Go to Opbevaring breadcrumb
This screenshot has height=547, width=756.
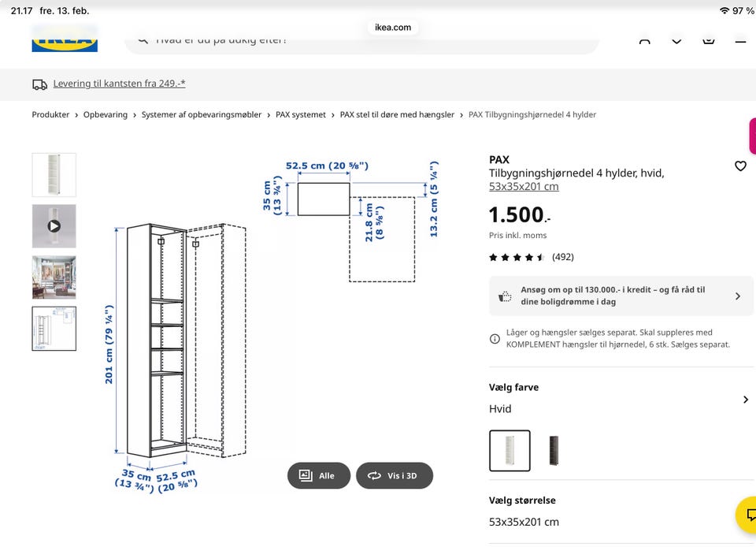[x=106, y=114]
